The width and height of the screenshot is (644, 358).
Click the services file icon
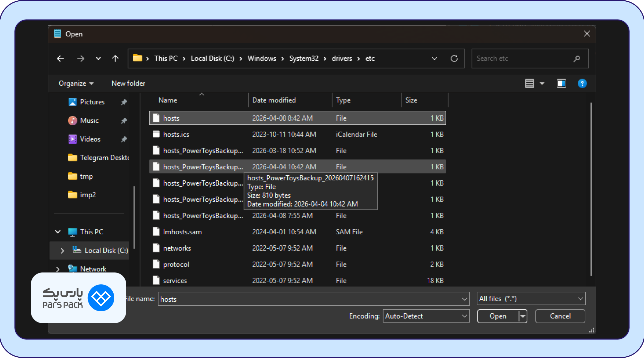[156, 280]
